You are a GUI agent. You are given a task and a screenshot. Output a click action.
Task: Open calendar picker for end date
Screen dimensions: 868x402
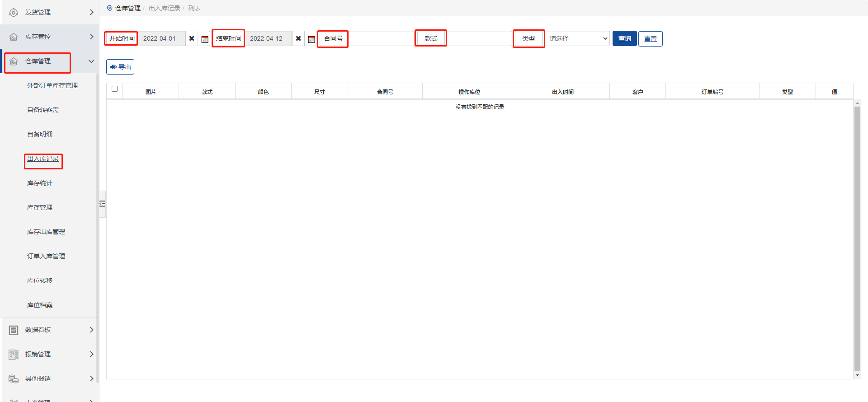pos(311,39)
